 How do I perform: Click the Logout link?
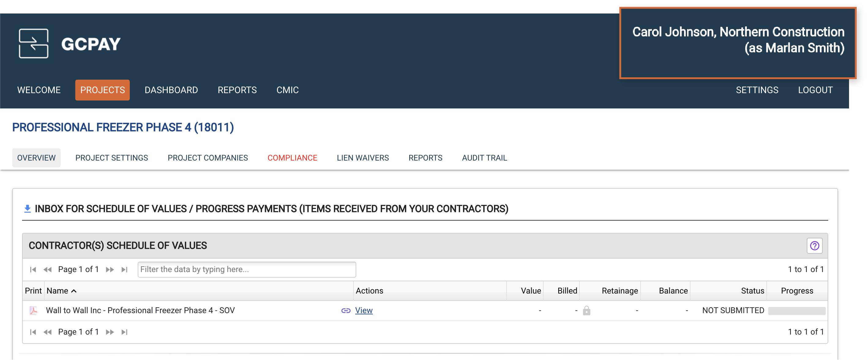[x=815, y=90]
